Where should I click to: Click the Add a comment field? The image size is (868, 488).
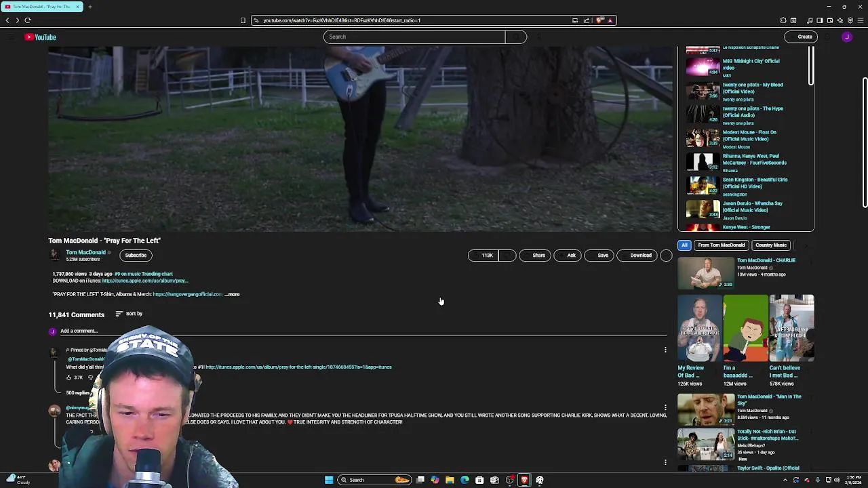(363, 331)
